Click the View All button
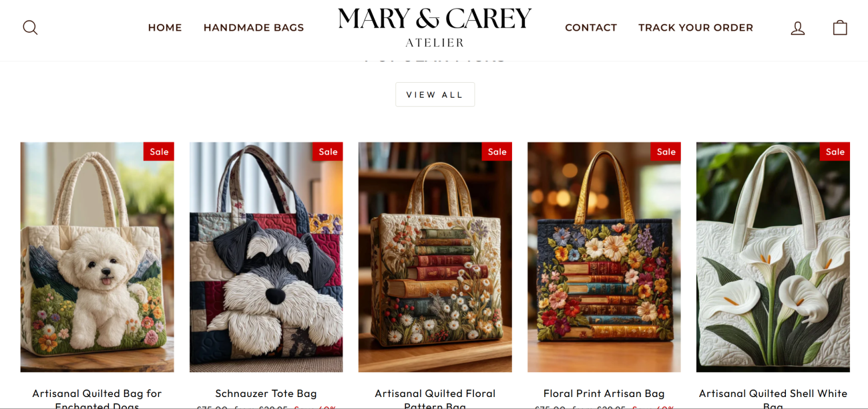The image size is (868, 409). pyautogui.click(x=435, y=95)
